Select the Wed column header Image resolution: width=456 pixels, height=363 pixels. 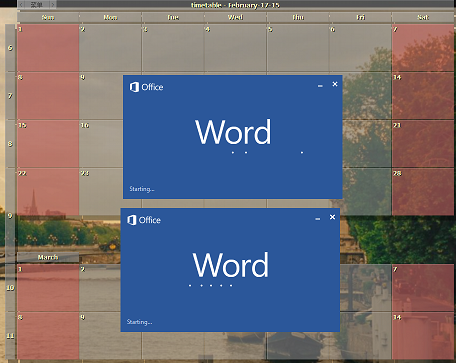point(235,17)
